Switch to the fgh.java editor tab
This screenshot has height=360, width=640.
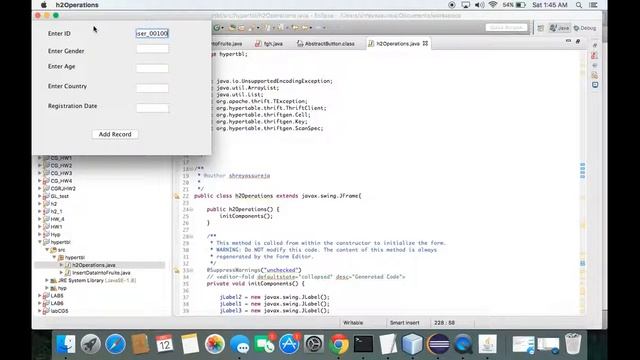click(x=269, y=43)
